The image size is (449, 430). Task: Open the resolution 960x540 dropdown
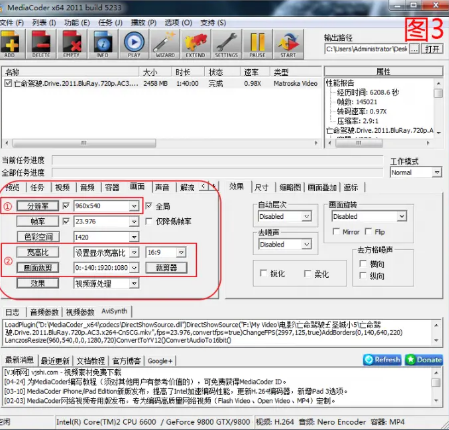click(x=134, y=206)
